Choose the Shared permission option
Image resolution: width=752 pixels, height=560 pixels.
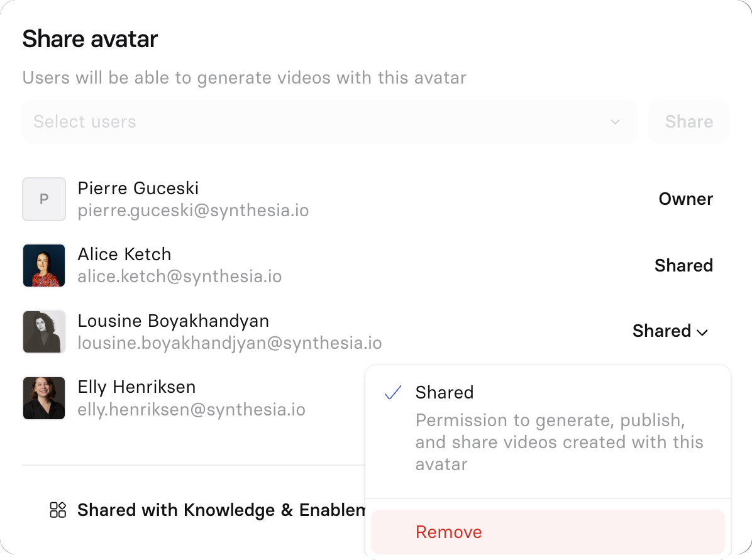point(548,427)
